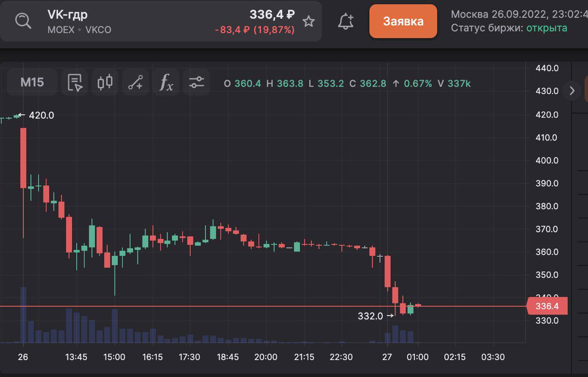This screenshot has height=377, width=588.
Task: Click the tallest volume bar at 26
Action: (23, 315)
